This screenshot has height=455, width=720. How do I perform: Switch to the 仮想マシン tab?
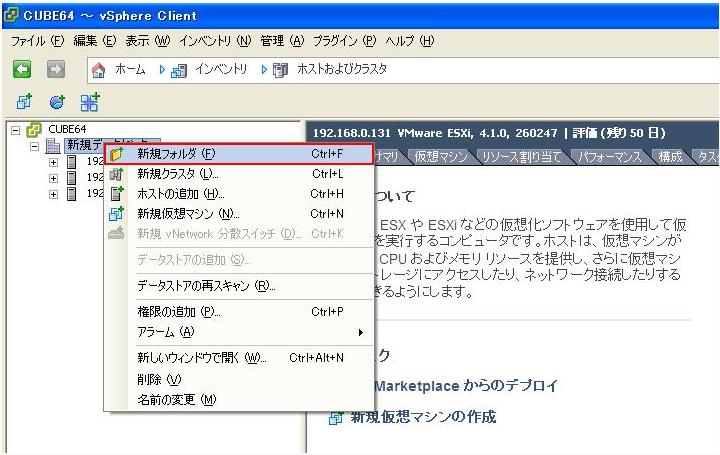440,157
